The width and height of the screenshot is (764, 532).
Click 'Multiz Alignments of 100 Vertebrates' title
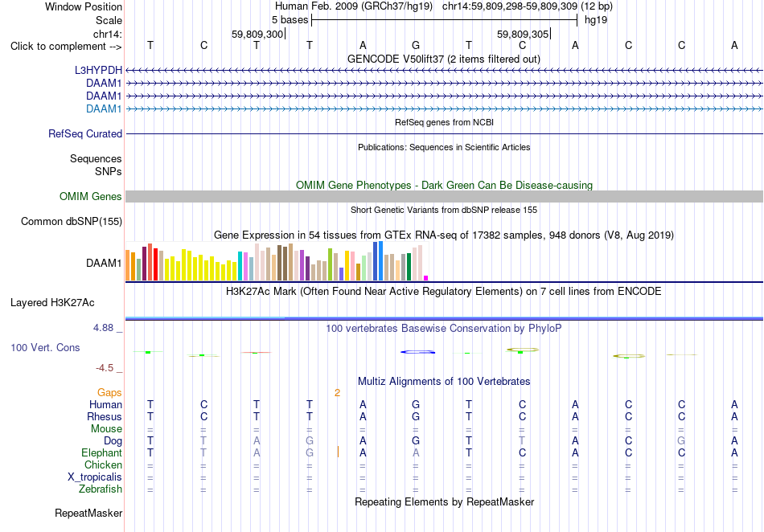(x=444, y=382)
